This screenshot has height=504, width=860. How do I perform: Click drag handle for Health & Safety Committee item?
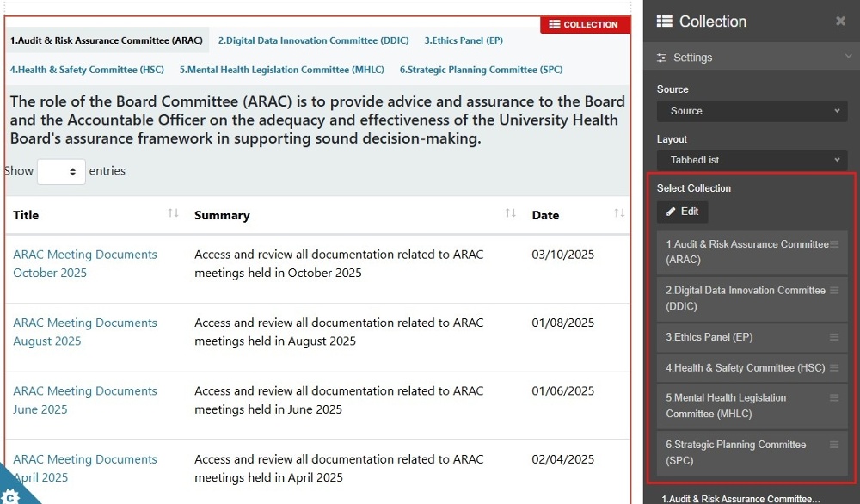[834, 367]
